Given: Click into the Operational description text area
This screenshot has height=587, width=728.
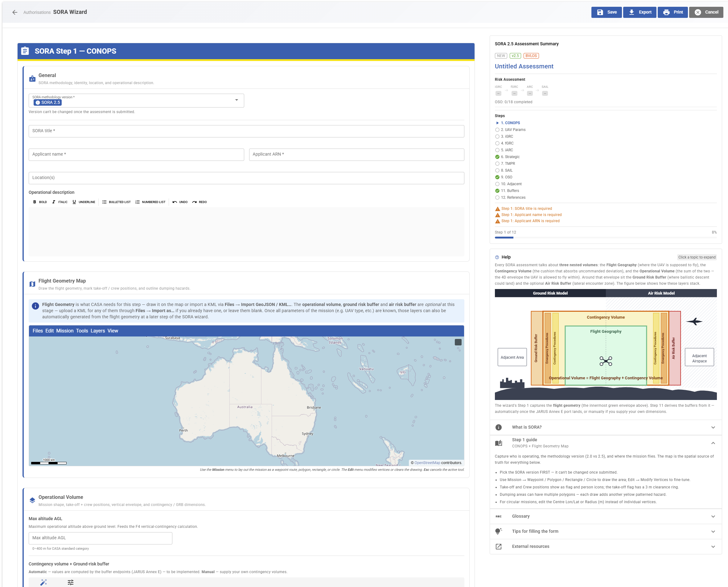Looking at the screenshot, I should pos(246,232).
